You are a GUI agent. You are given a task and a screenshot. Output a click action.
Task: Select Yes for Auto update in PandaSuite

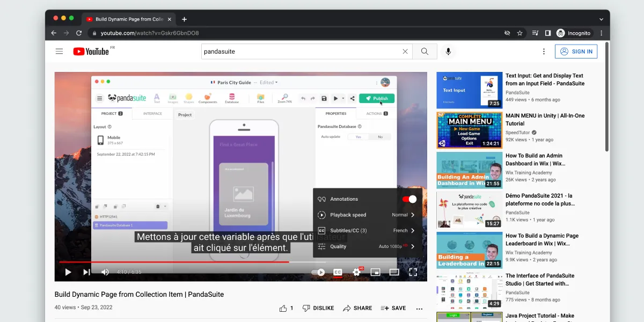pyautogui.click(x=358, y=136)
